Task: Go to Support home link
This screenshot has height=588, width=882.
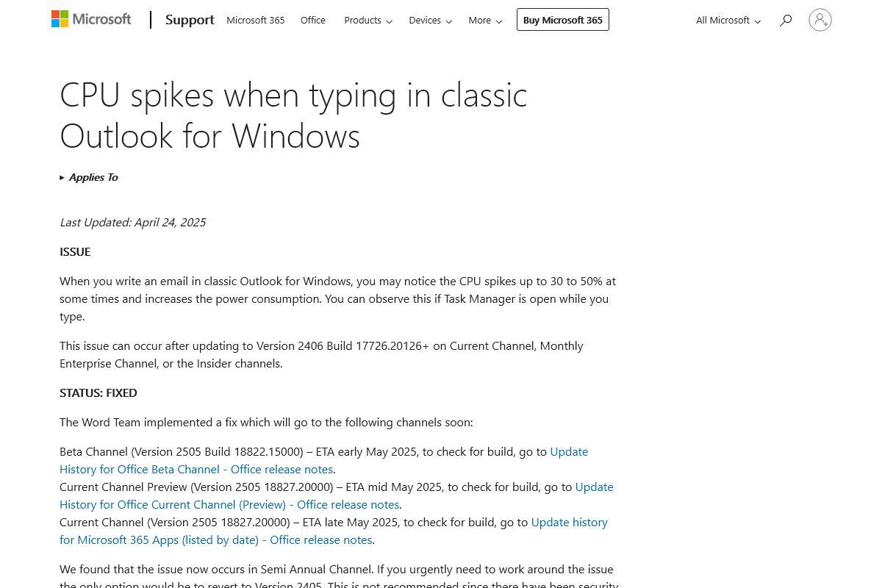Action: [x=190, y=20]
